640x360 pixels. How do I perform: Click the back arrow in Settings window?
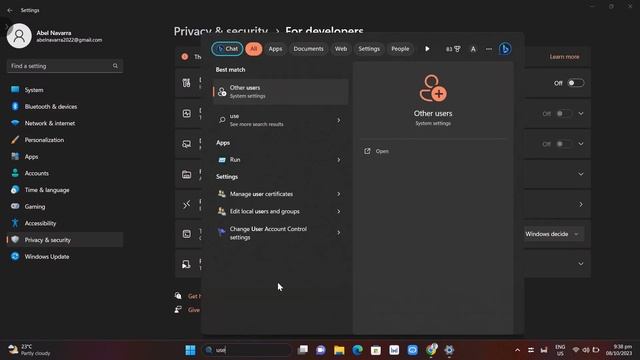(x=10, y=10)
